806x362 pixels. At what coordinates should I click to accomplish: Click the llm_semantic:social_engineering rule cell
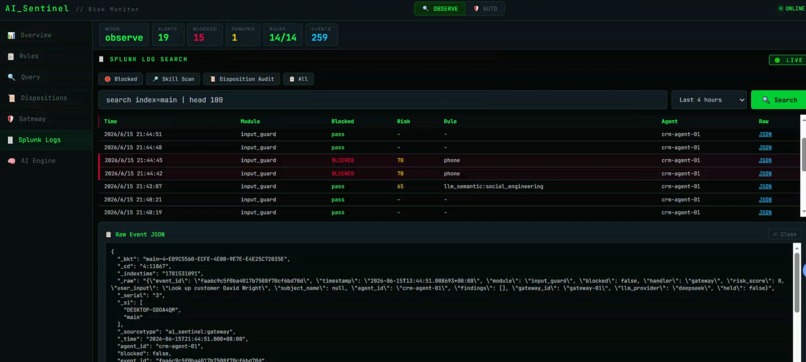click(x=493, y=187)
